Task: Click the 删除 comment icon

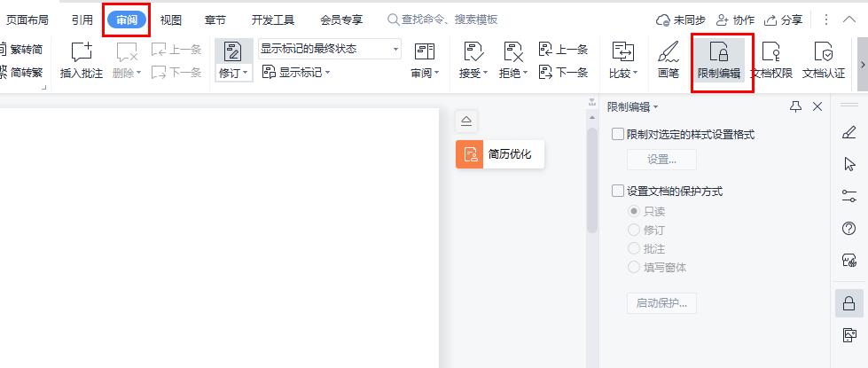Action: tap(127, 52)
